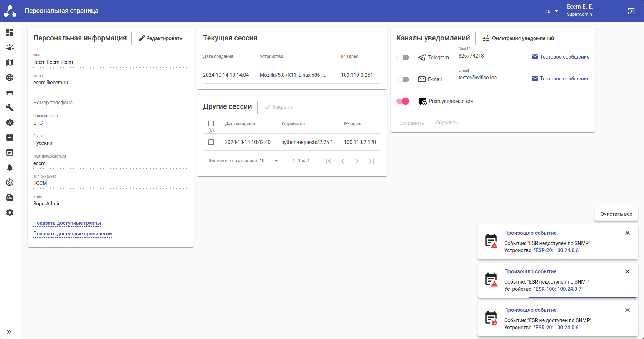The width and height of the screenshot is (644, 339).
Task: Open Фильтрация уведомлений settings
Action: [518, 38]
